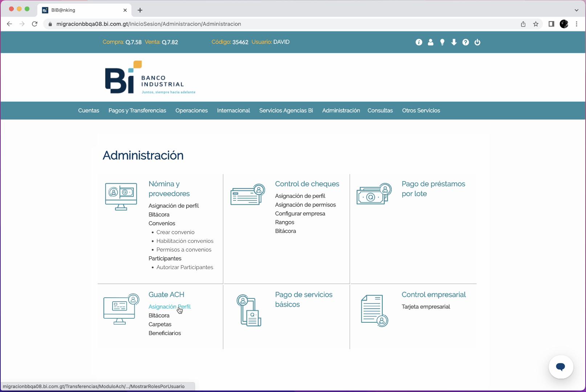Click the Control de cheques check icon
Image resolution: width=586 pixels, height=392 pixels.
(248, 195)
